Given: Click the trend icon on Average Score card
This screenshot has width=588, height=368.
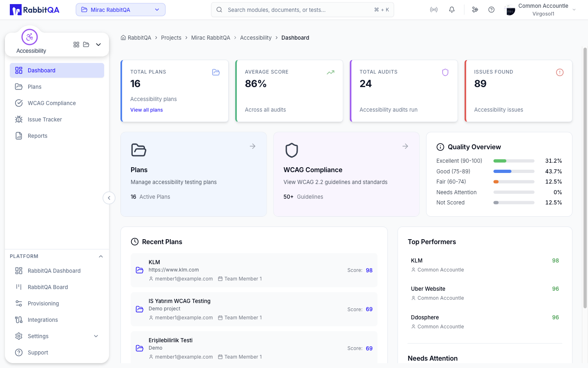Looking at the screenshot, I should [x=331, y=72].
